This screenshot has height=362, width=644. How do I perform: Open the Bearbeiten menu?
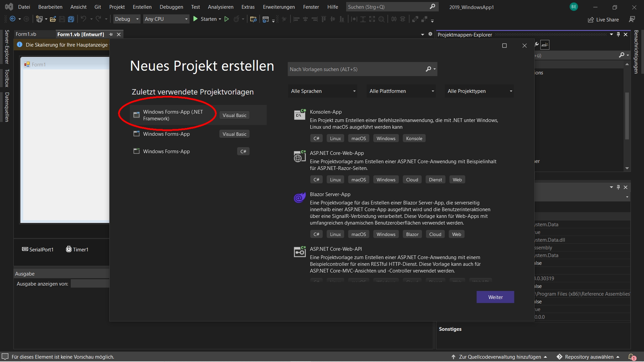(50, 7)
